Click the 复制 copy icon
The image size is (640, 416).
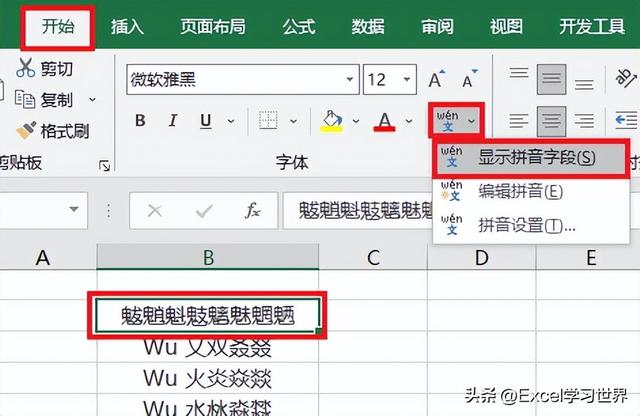click(25, 99)
